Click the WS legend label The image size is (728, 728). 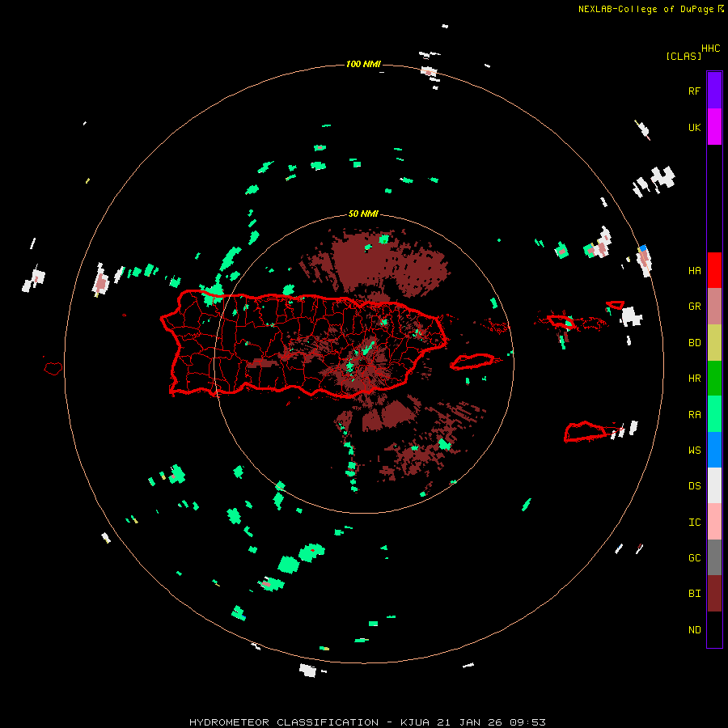pos(694,451)
